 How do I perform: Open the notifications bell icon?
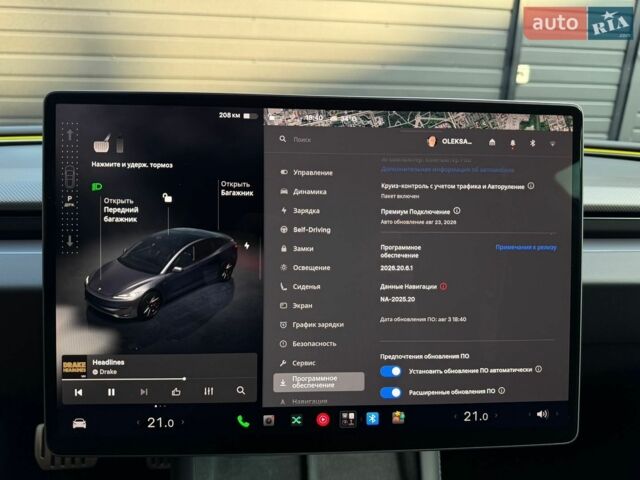click(x=513, y=143)
